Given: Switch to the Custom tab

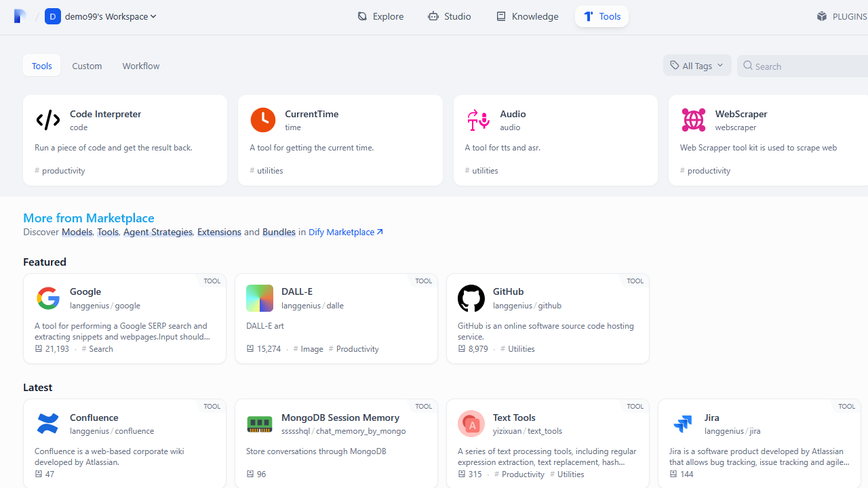Looking at the screenshot, I should 87,66.
